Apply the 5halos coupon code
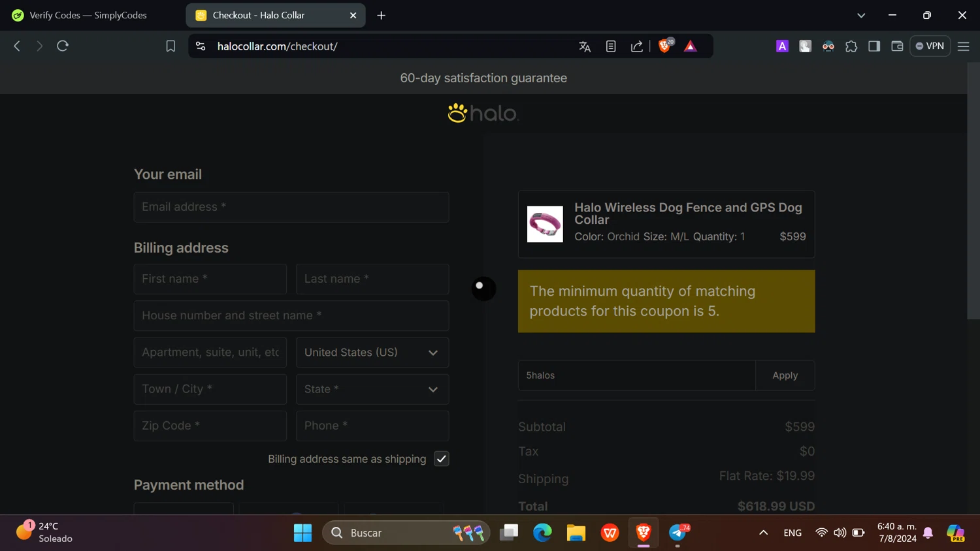Viewport: 980px width, 551px height. (x=785, y=375)
